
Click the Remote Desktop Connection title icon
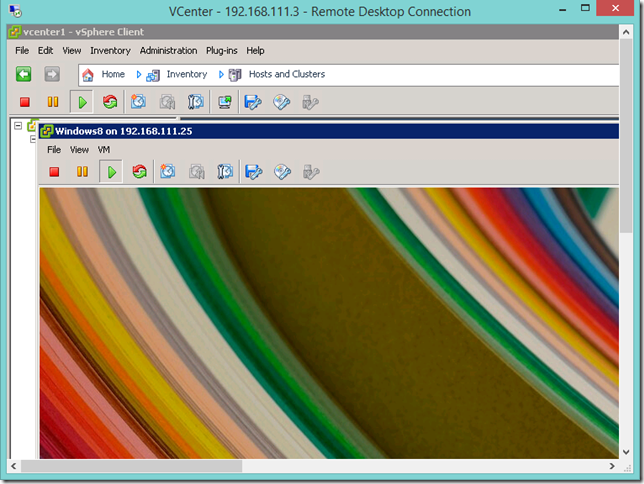[16, 11]
